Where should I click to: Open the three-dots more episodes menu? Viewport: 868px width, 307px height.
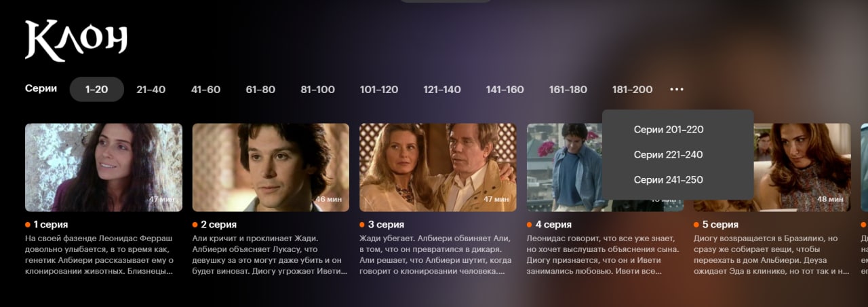pos(676,90)
